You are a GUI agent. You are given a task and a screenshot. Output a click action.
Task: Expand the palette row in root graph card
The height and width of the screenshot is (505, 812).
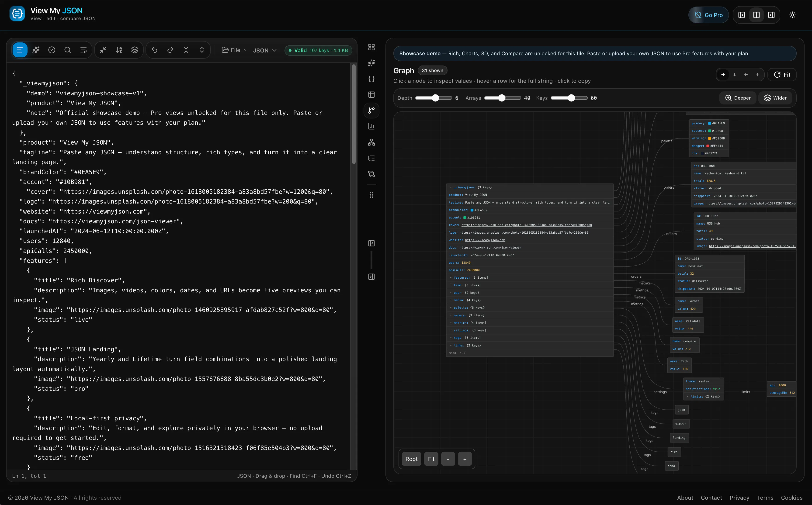click(530, 308)
